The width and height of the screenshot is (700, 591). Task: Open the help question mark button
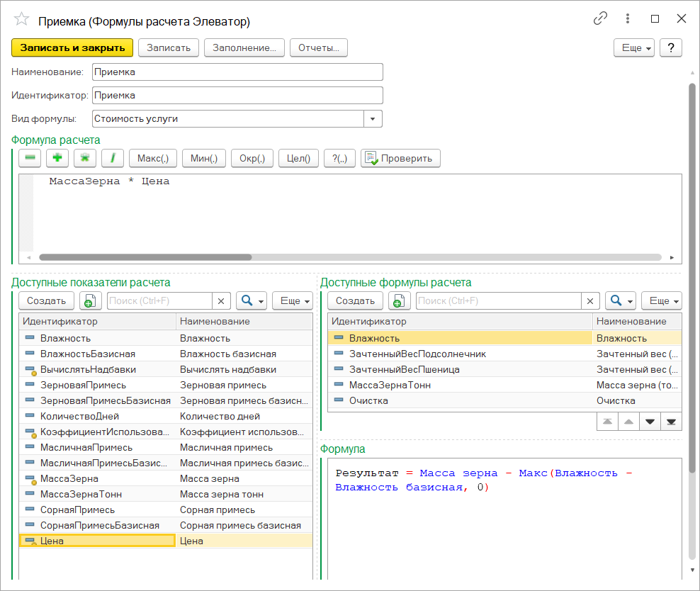click(670, 47)
